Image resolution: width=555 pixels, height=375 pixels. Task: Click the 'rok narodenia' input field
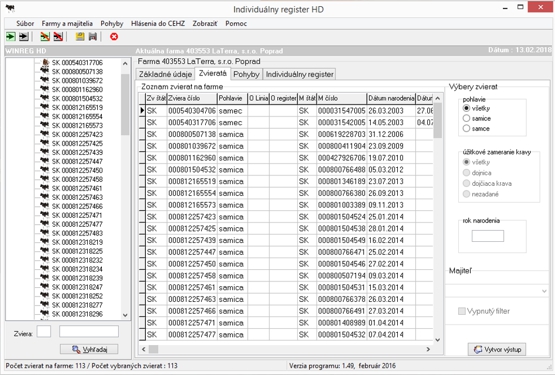point(487,236)
